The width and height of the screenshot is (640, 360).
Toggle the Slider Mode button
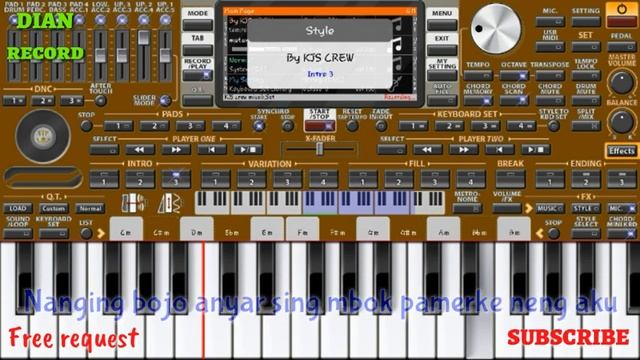(165, 100)
